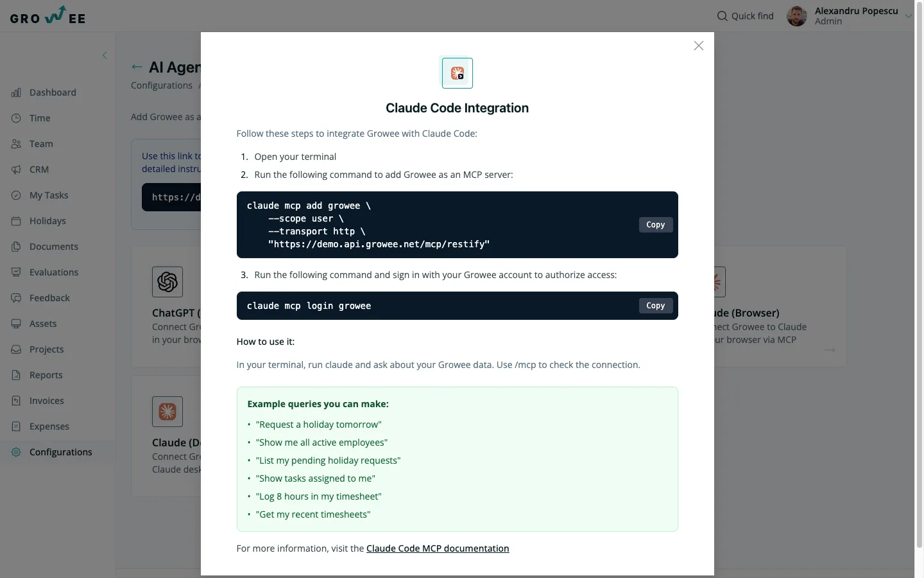The image size is (924, 578).
Task: Open Team from the sidebar
Action: tap(41, 144)
